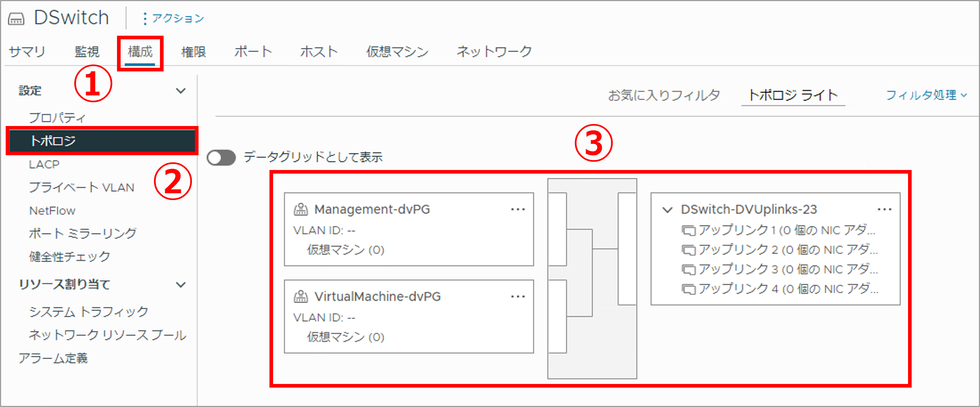Select お気に入りフィルタ tab
Image resolution: width=980 pixels, height=407 pixels.
click(x=664, y=95)
